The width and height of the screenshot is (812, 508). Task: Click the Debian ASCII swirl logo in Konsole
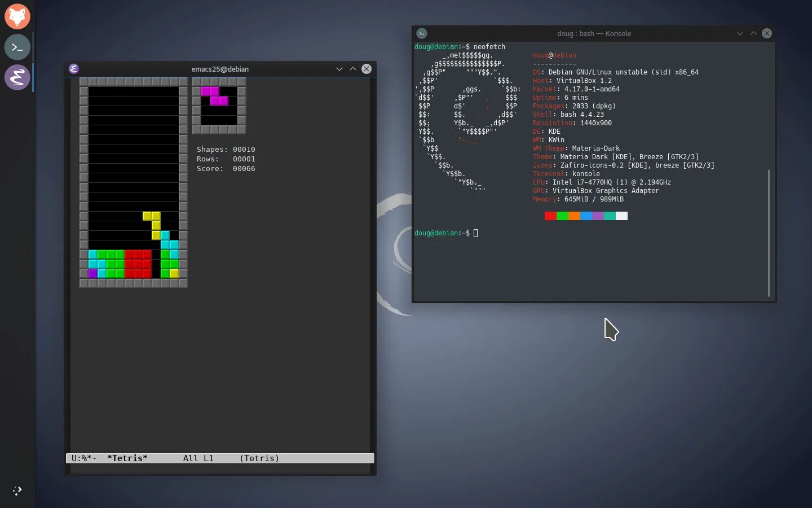pos(467,123)
